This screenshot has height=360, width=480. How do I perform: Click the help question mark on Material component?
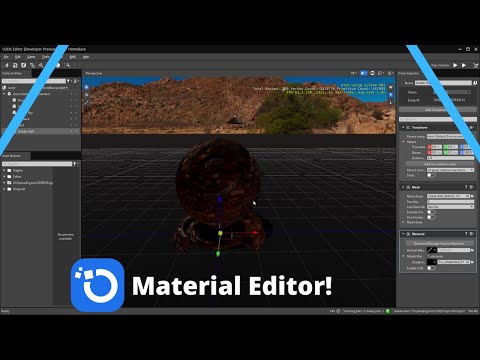click(466, 234)
